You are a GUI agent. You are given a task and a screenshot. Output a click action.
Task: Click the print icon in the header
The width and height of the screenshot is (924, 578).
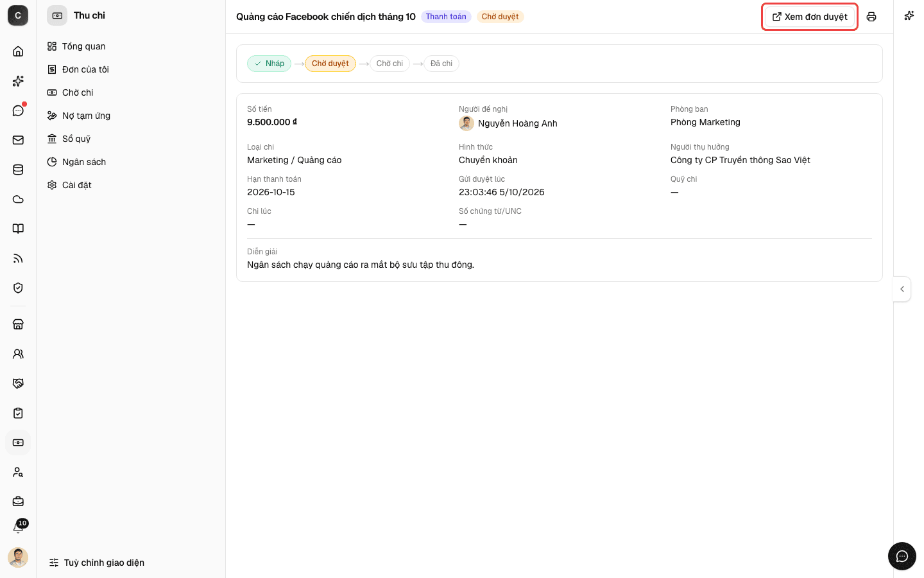(x=871, y=17)
